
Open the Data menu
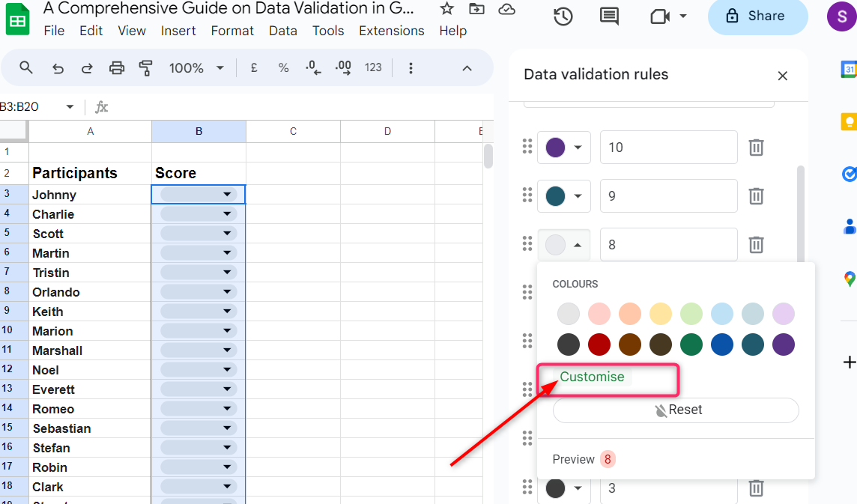(282, 31)
